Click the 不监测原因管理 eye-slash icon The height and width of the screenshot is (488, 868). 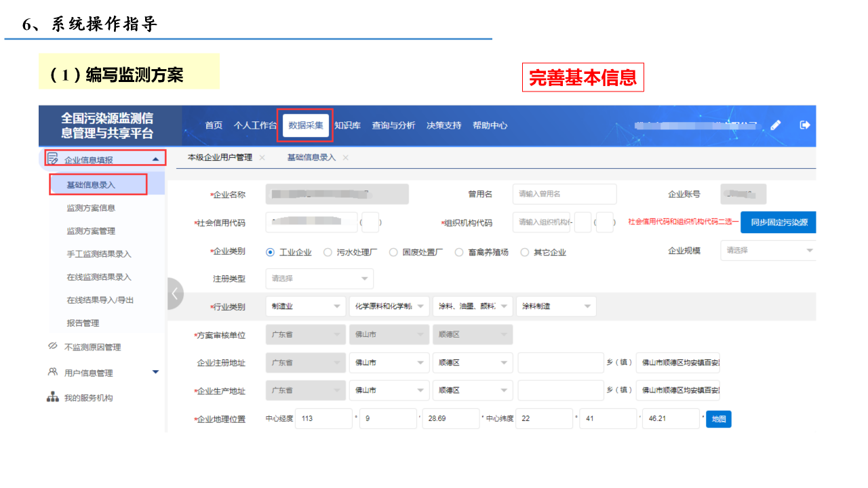point(53,346)
